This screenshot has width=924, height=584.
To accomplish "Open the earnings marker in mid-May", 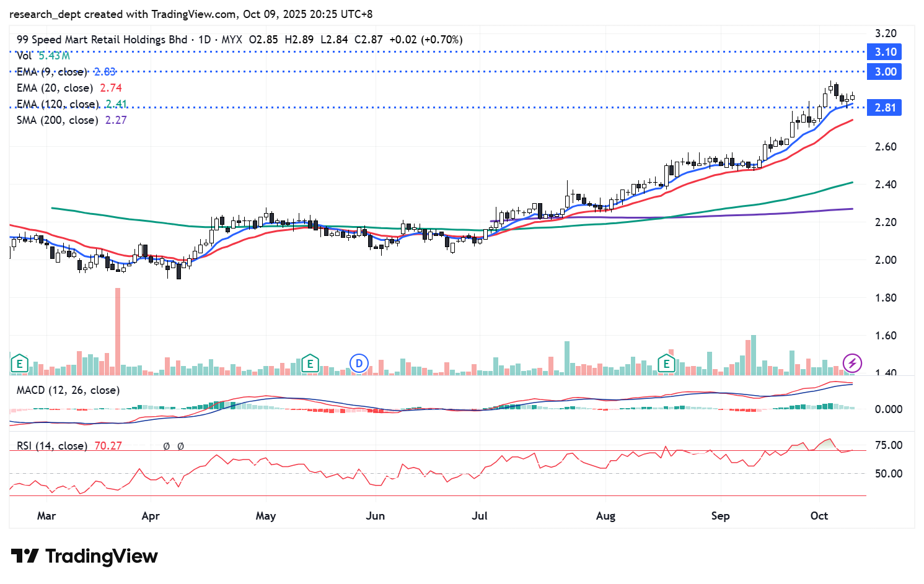I will [310, 364].
